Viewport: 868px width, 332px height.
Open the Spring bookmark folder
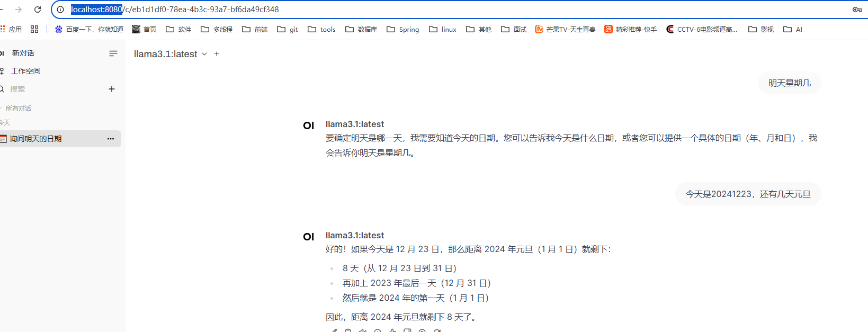click(x=402, y=29)
